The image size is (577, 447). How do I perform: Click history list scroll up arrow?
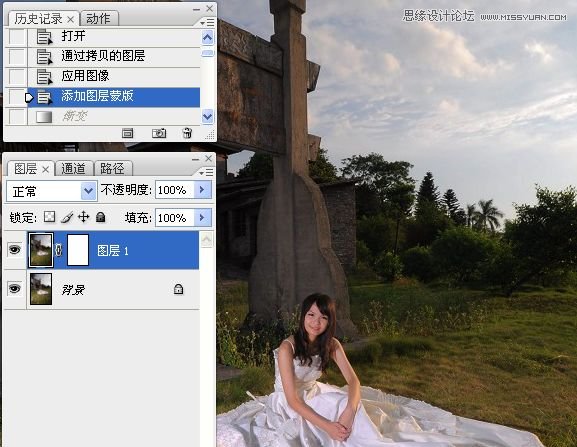(208, 37)
